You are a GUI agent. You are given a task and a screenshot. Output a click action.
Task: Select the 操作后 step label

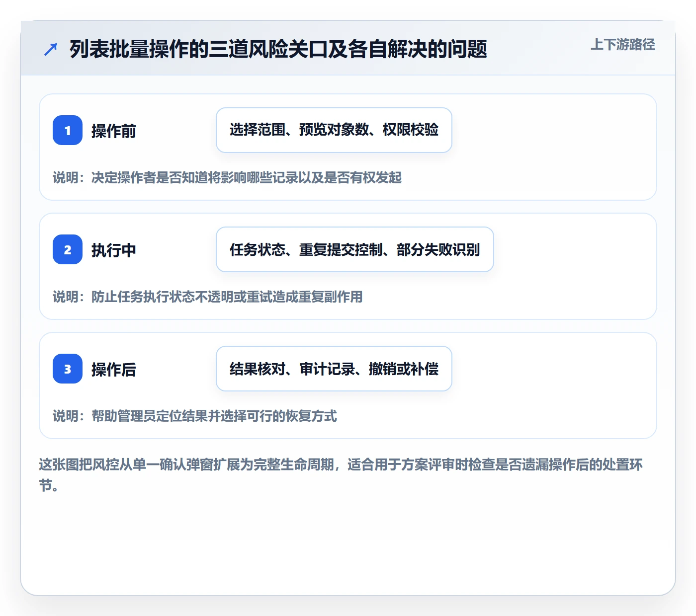(113, 370)
